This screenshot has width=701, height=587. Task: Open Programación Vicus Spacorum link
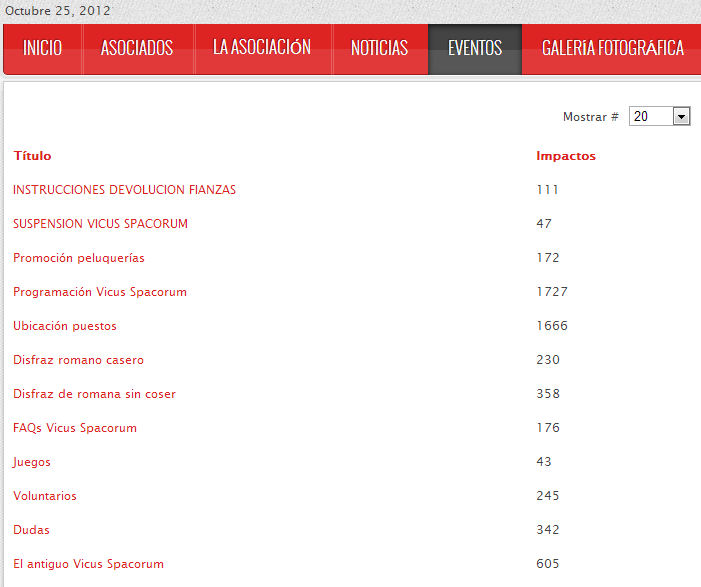(x=100, y=292)
